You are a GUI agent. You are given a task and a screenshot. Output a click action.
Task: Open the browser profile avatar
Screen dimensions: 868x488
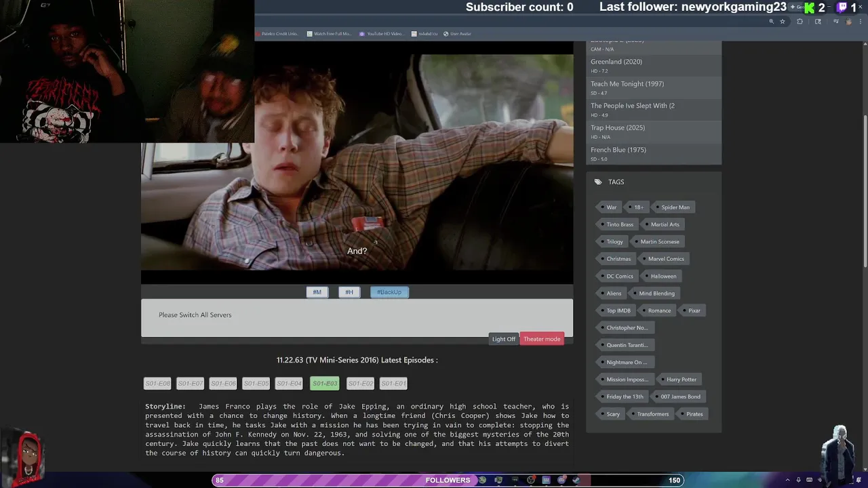point(848,22)
